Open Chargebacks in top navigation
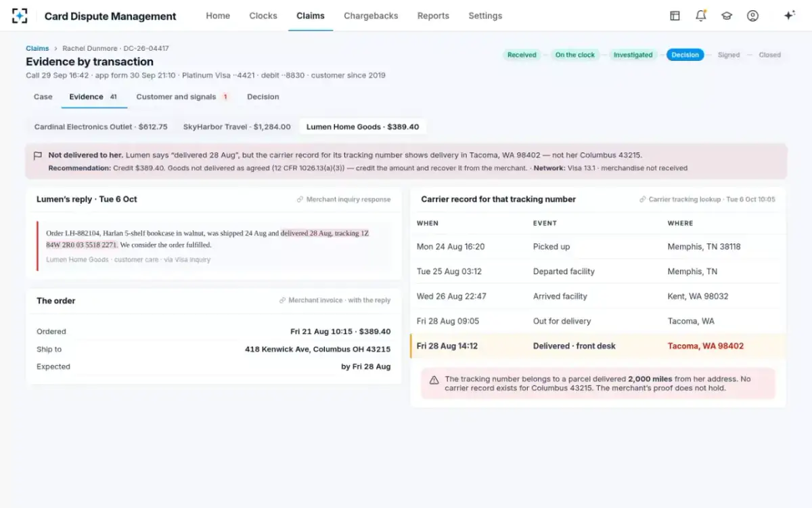 [x=371, y=16]
